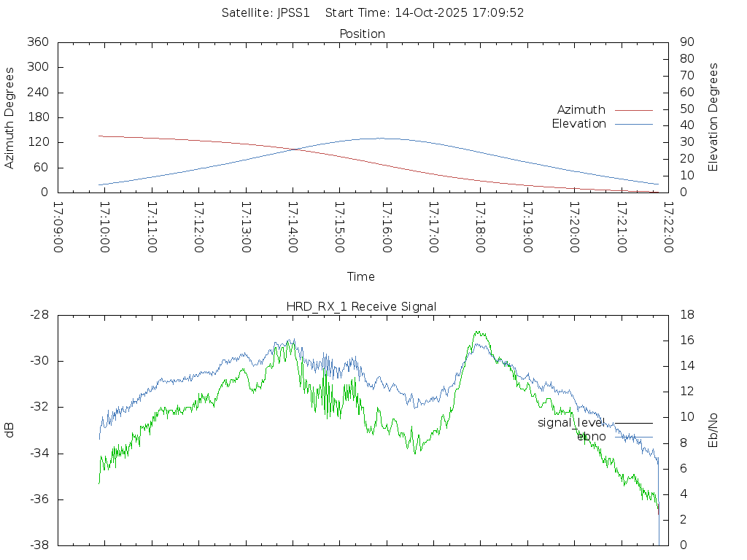
Task: Click the Position chart title
Action: (362, 34)
